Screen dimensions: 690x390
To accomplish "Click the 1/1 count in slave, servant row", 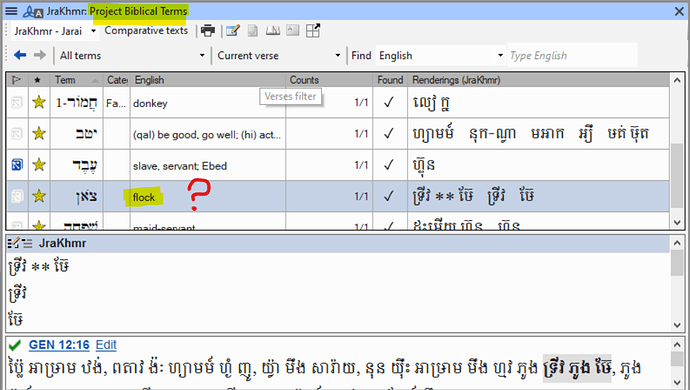I will pyautogui.click(x=361, y=165).
